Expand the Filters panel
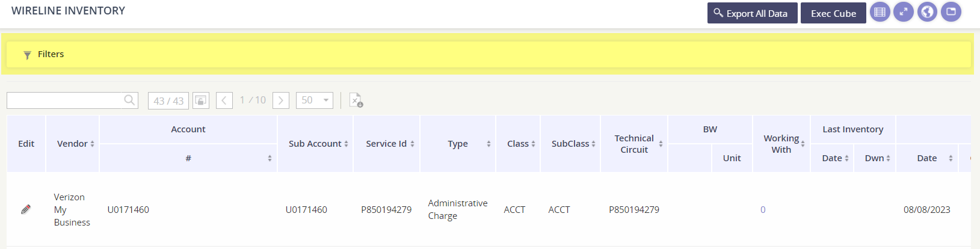 [x=51, y=54]
